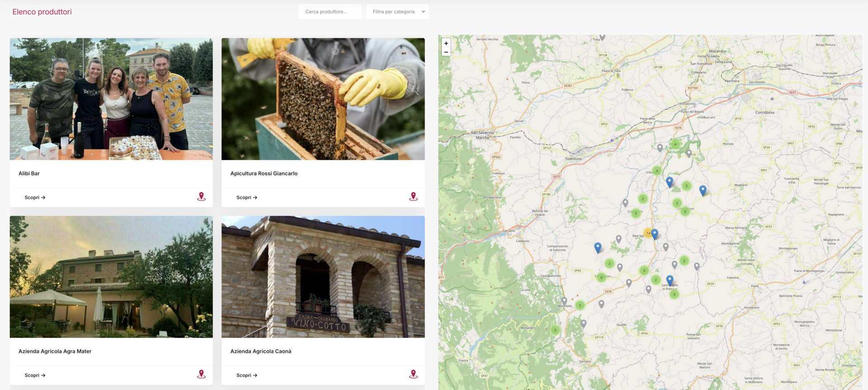Click the Vino Cotto brick building photo
This screenshot has width=868, height=390.
point(323,277)
